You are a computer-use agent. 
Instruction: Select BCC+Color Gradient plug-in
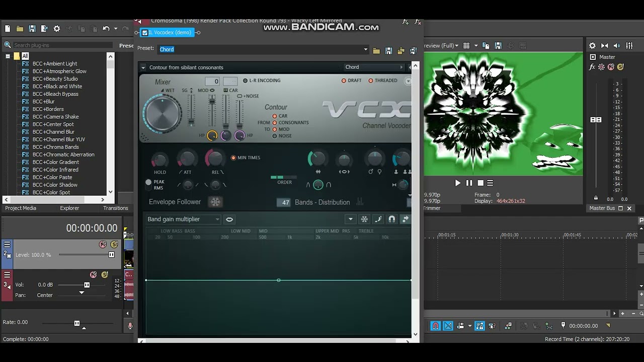click(56, 162)
